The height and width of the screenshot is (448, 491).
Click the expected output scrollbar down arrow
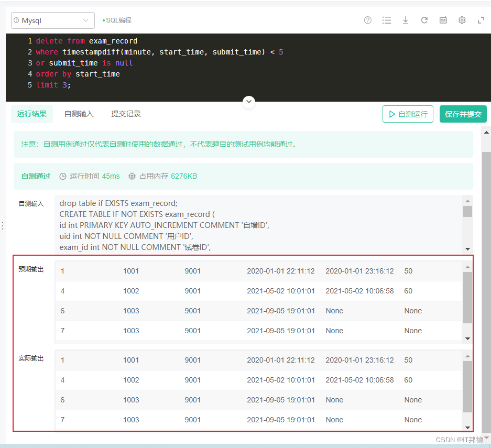[x=467, y=338]
